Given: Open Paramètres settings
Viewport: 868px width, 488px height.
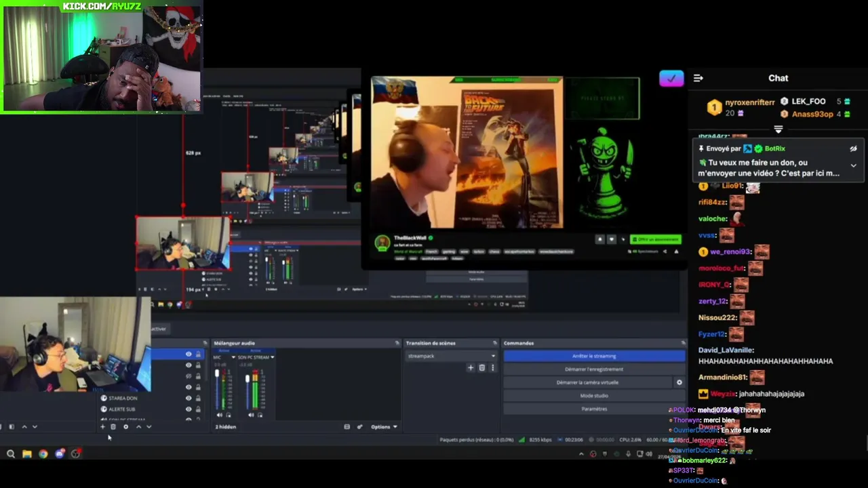Looking at the screenshot, I should 594,409.
